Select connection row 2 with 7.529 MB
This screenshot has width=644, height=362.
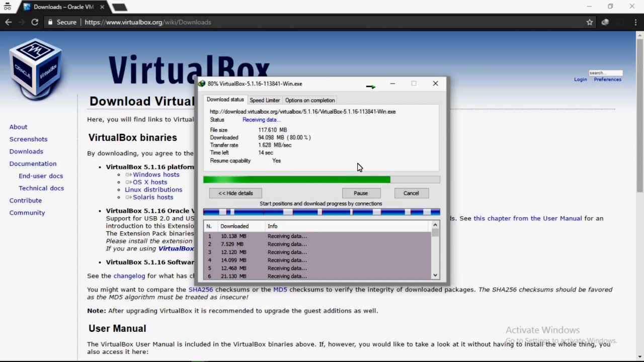317,244
